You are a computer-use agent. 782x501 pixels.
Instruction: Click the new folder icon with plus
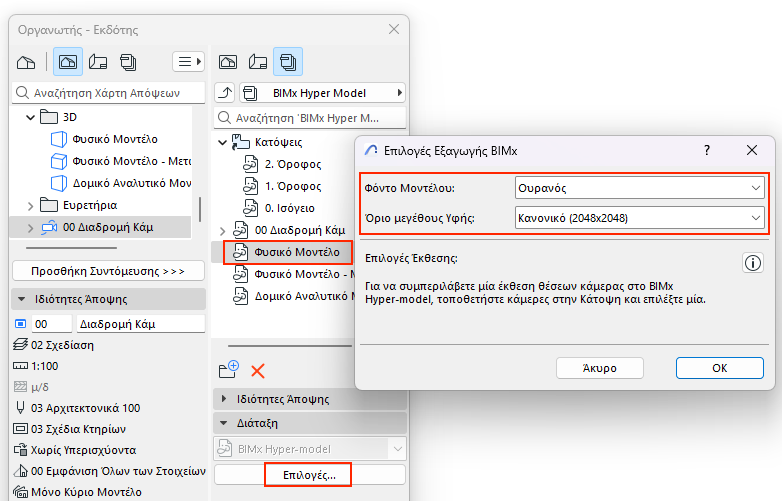point(229,369)
